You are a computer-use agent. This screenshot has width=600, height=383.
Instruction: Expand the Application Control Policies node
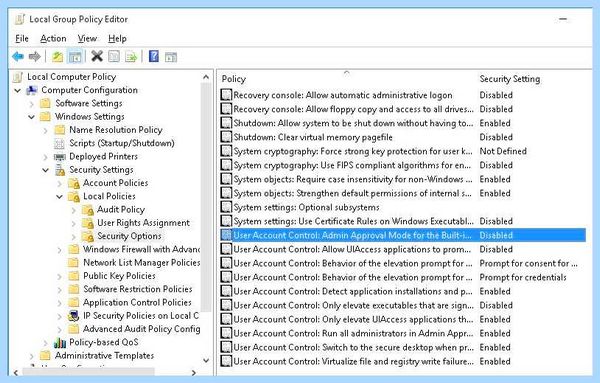tap(60, 303)
